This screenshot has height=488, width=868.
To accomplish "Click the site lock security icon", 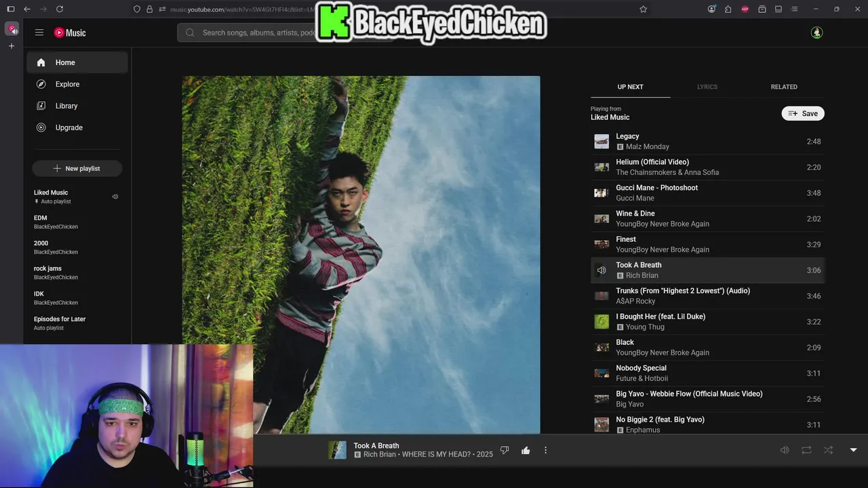I will (x=149, y=9).
